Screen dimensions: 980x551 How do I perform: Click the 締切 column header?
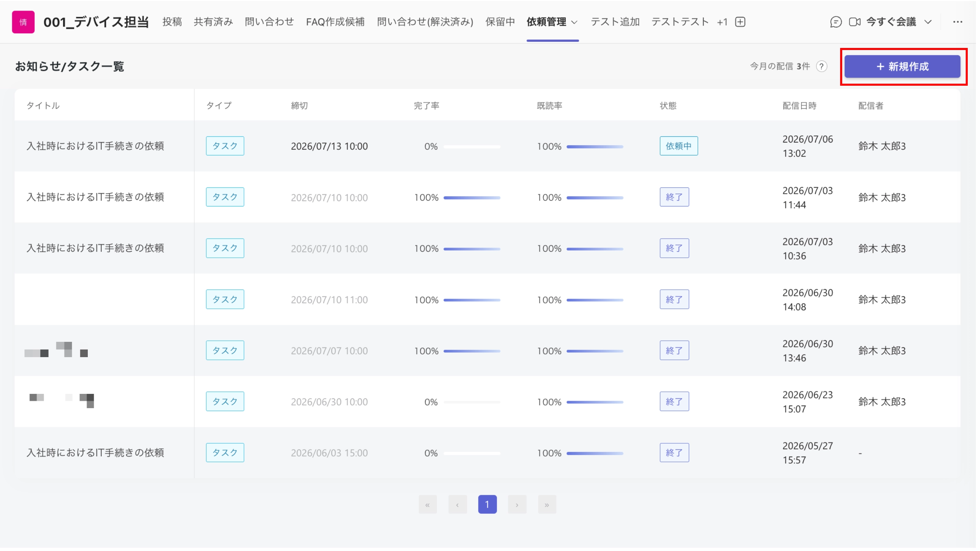(x=299, y=106)
